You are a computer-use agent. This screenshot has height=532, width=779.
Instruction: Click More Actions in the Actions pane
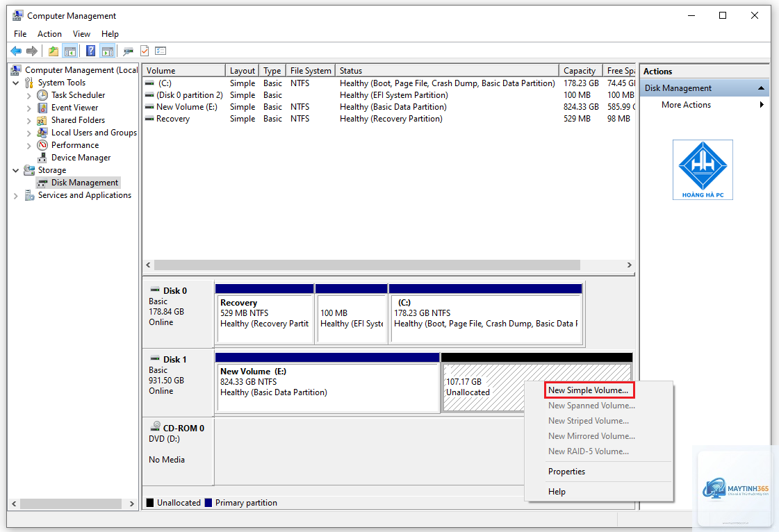point(686,105)
